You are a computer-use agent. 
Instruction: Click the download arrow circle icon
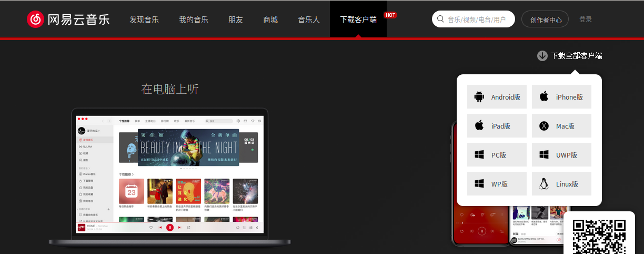coord(542,56)
